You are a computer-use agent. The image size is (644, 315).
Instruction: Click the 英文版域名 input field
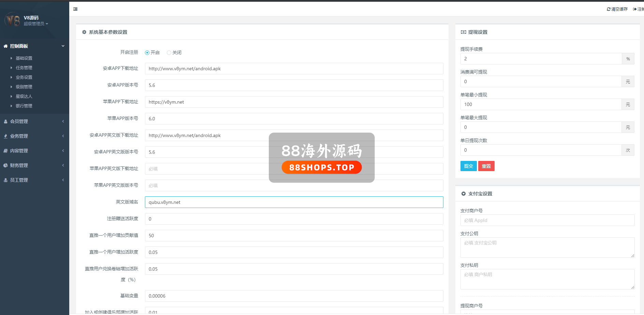[294, 202]
